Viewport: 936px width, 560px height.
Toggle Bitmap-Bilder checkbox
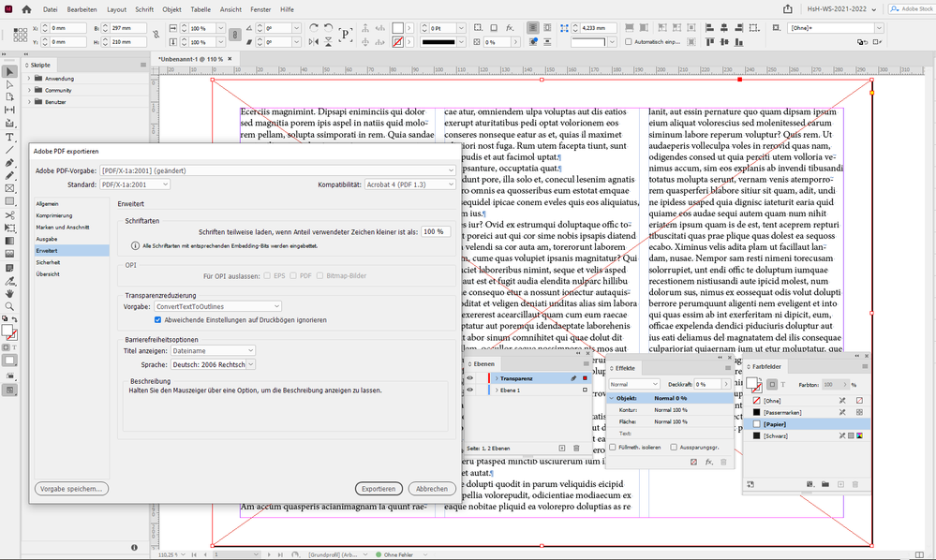(x=319, y=275)
